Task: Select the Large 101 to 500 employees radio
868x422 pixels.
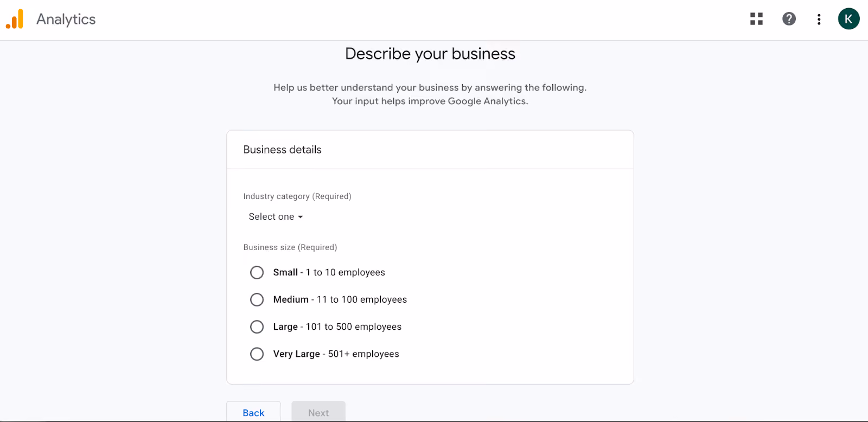Action: (257, 327)
